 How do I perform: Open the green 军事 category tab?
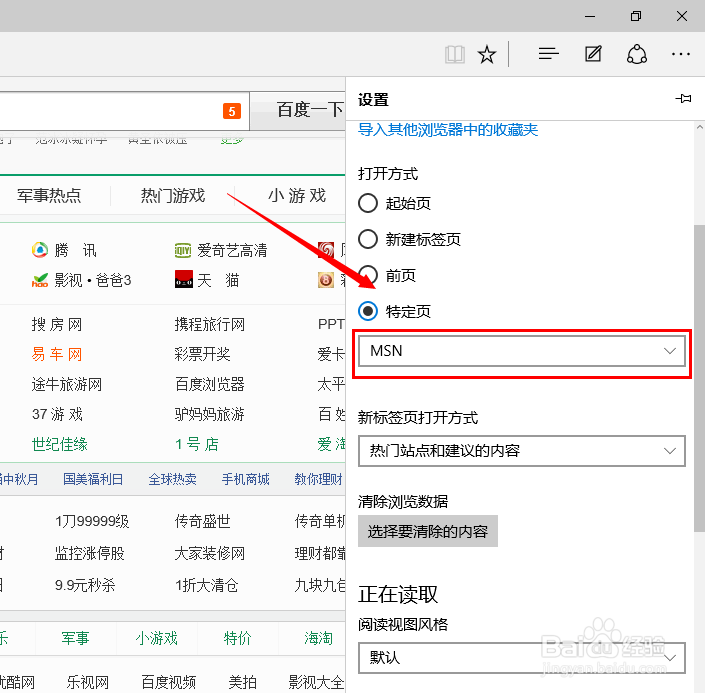pos(76,638)
